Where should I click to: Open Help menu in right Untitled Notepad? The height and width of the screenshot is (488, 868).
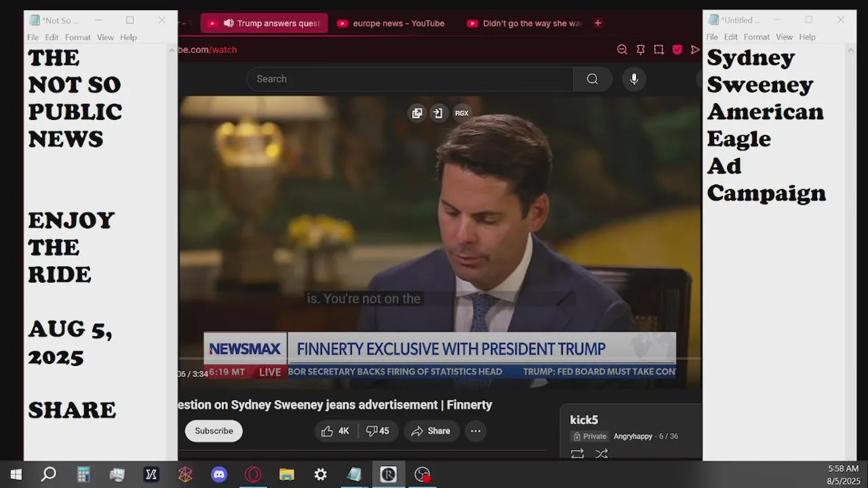click(x=807, y=37)
